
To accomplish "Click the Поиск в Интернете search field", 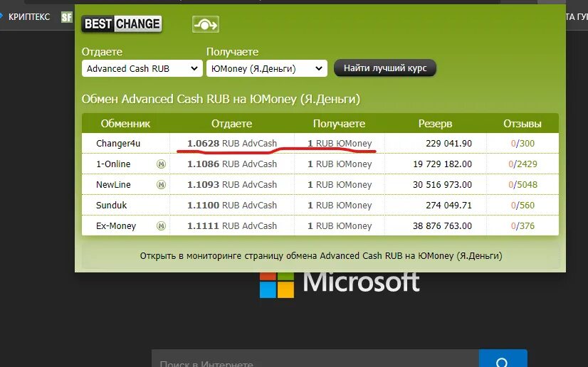I will pos(315,358).
